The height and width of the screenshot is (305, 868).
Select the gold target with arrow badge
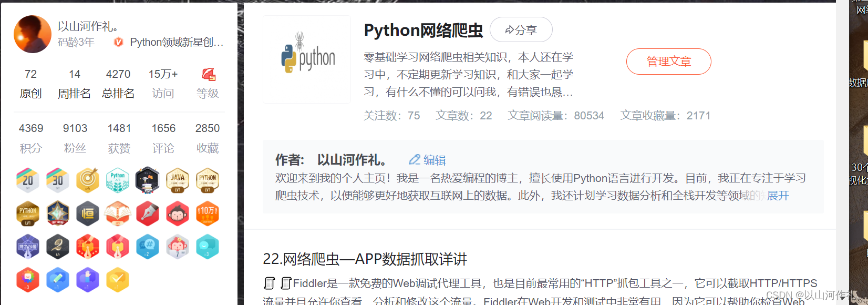(x=88, y=180)
